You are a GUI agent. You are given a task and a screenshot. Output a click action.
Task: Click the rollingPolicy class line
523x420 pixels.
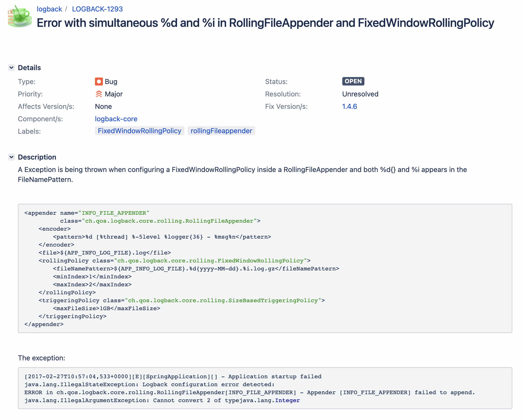point(174,261)
